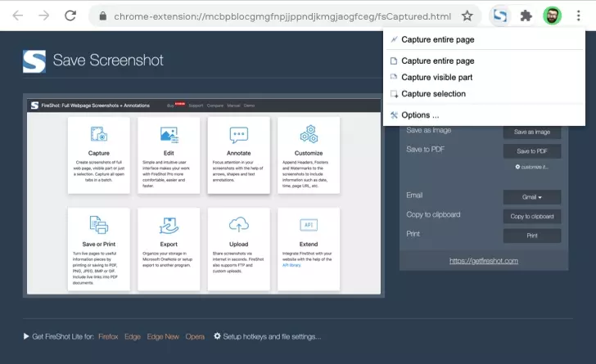Click the Save as Image button
This screenshot has height=364, width=596.
[x=532, y=132]
